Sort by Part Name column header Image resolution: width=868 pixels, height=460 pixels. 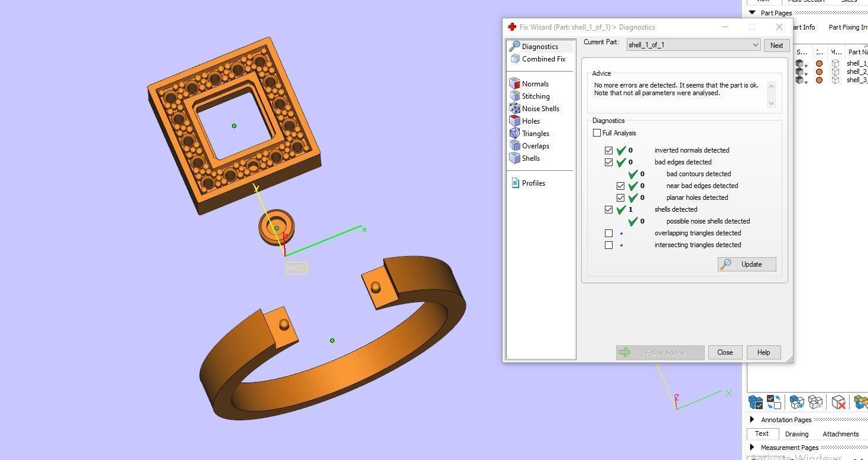pyautogui.click(x=857, y=52)
